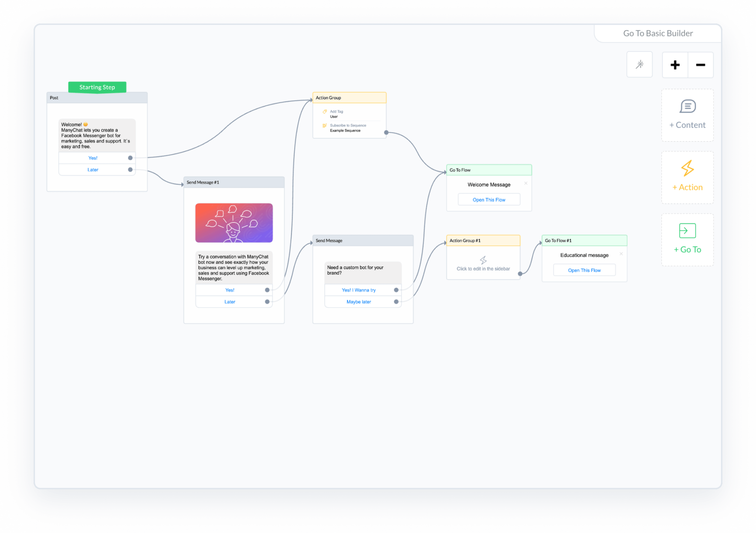Image resolution: width=756 pixels, height=533 pixels.
Task: Zoom in with the plus button
Action: tap(675, 65)
